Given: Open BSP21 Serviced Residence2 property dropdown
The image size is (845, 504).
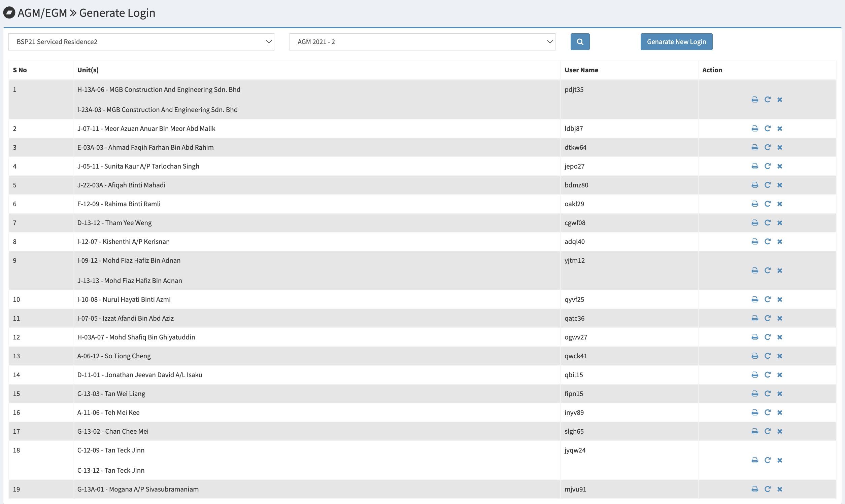Looking at the screenshot, I should tap(141, 42).
